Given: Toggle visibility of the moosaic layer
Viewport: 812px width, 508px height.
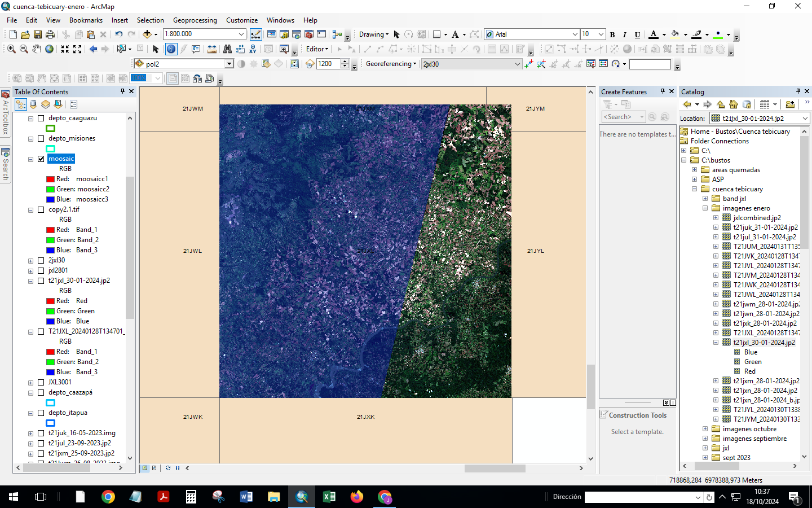Looking at the screenshot, I should coord(41,159).
